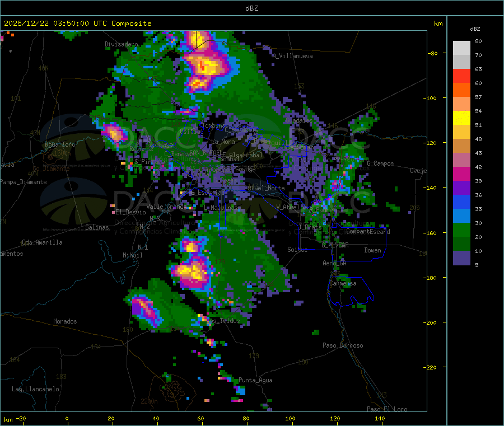Click the Paso_El_Loro label
This screenshot has height=426, width=504.
(x=387, y=409)
